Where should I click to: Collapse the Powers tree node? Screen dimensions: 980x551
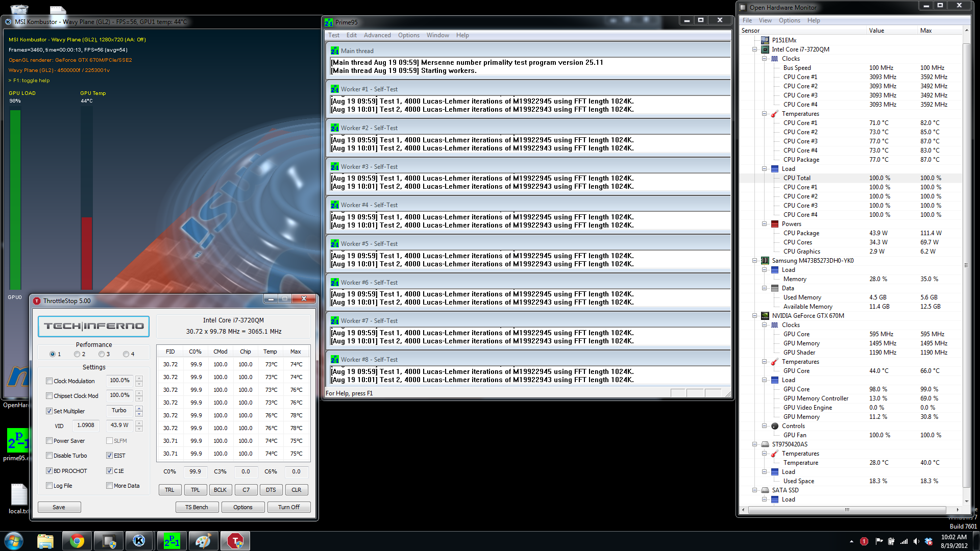pos(765,224)
